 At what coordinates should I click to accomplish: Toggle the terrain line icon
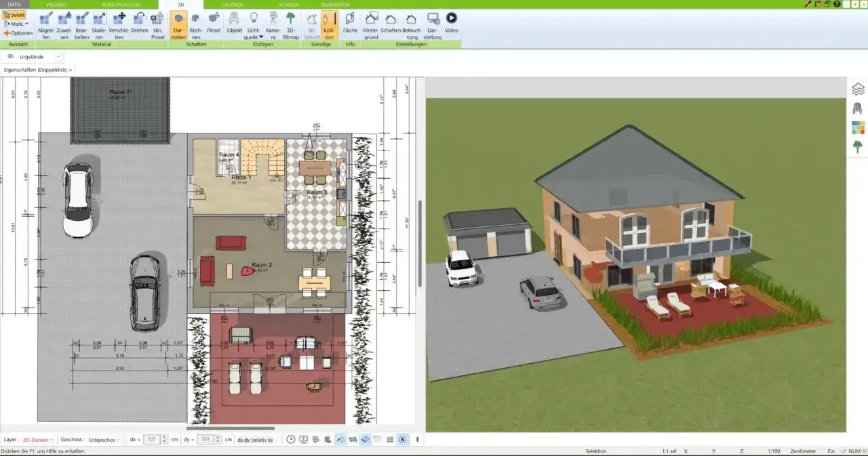point(340,440)
